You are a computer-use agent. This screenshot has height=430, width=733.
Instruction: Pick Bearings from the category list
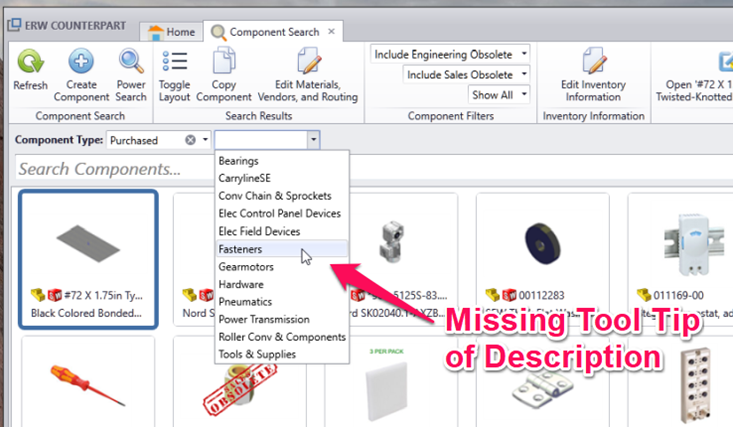point(239,161)
